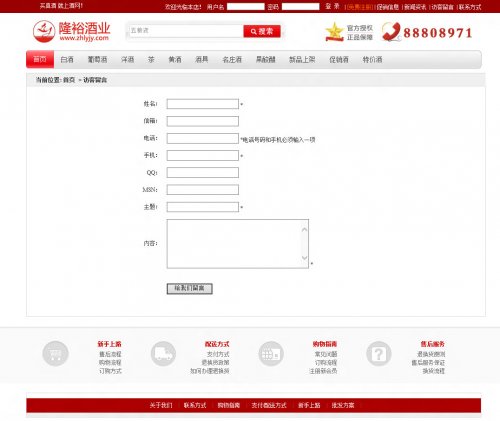Image resolution: width=500 pixels, height=421 pixels.
Task: Focus the 姓名 input field
Action: 203,104
